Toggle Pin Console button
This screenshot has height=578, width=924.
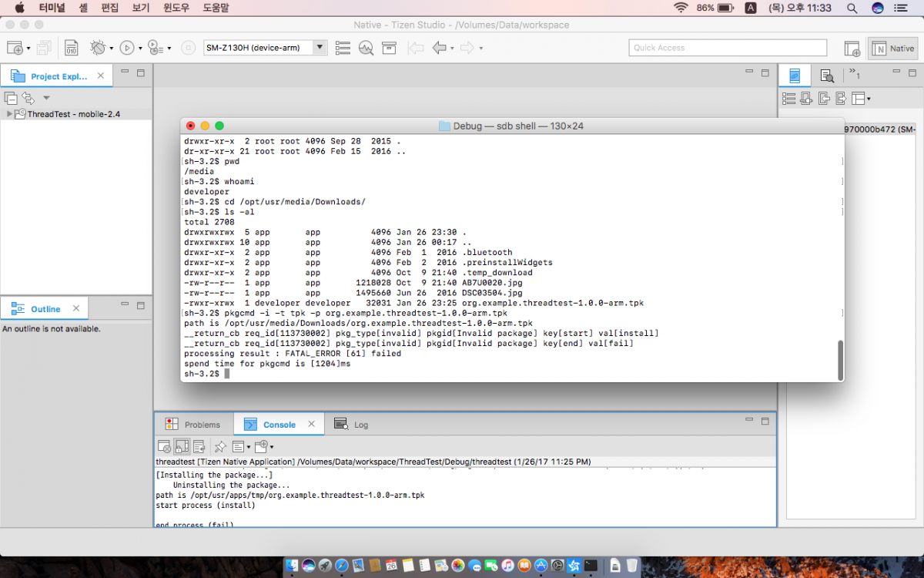[220, 446]
